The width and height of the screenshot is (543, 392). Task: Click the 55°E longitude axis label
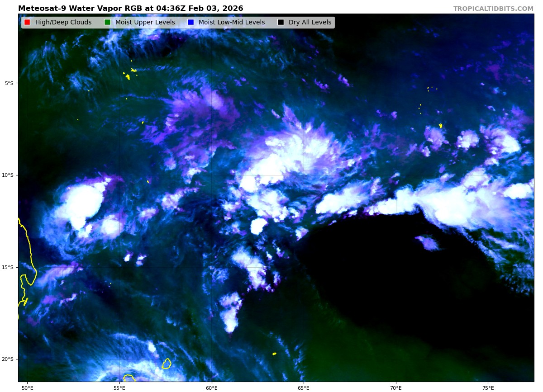click(119, 387)
